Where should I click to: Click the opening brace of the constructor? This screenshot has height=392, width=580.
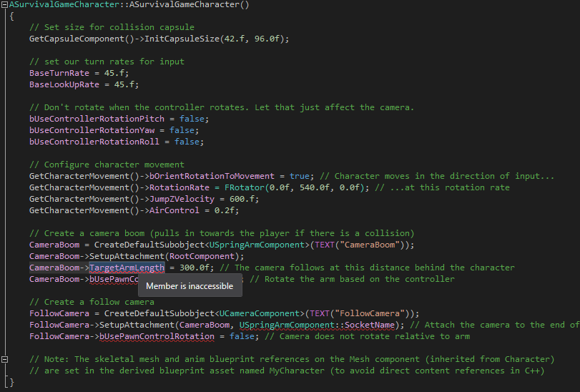pyautogui.click(x=12, y=16)
